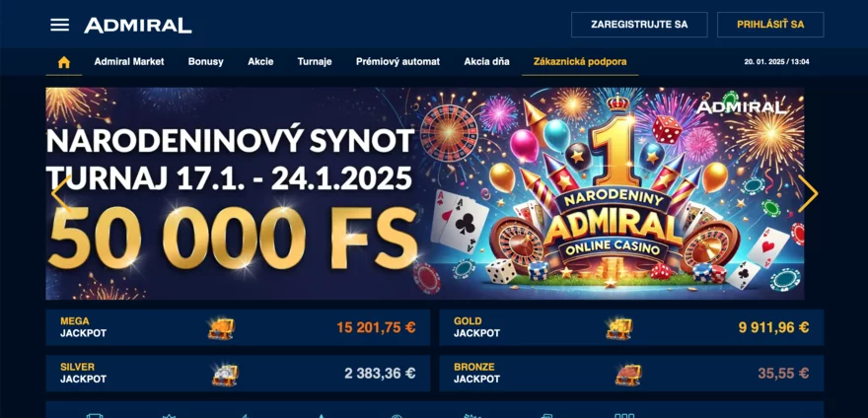This screenshot has height=418, width=868.
Task: Select the Akcie menu item
Action: pyautogui.click(x=260, y=62)
